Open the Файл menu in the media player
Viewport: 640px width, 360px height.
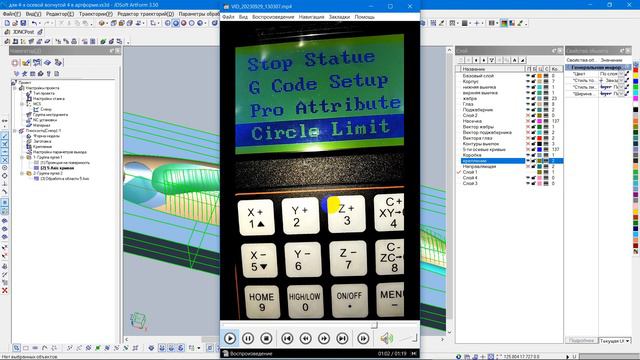(228, 17)
